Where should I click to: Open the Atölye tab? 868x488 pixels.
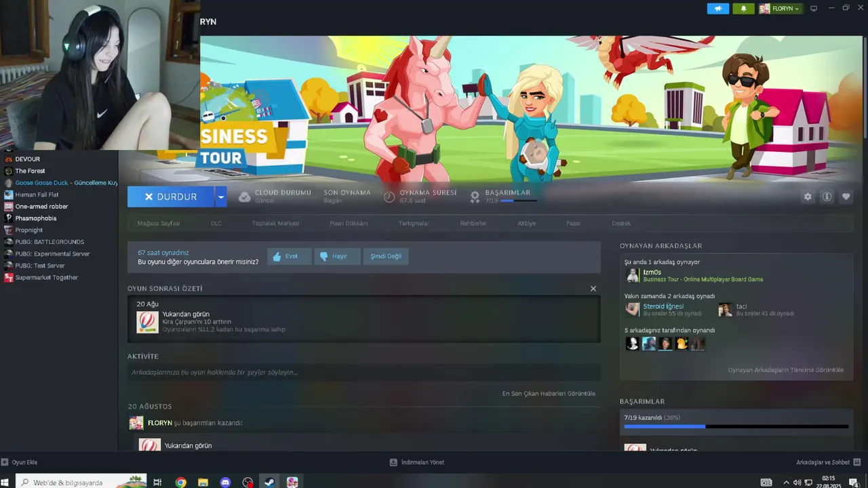[x=527, y=223]
